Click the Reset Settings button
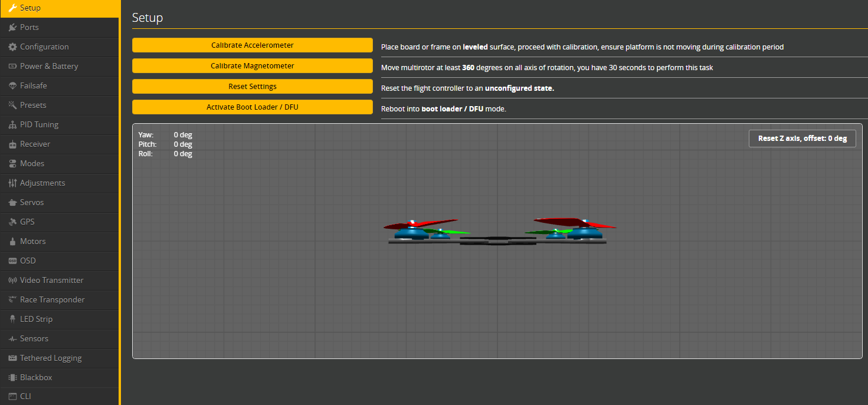This screenshot has width=868, height=405. tap(252, 87)
